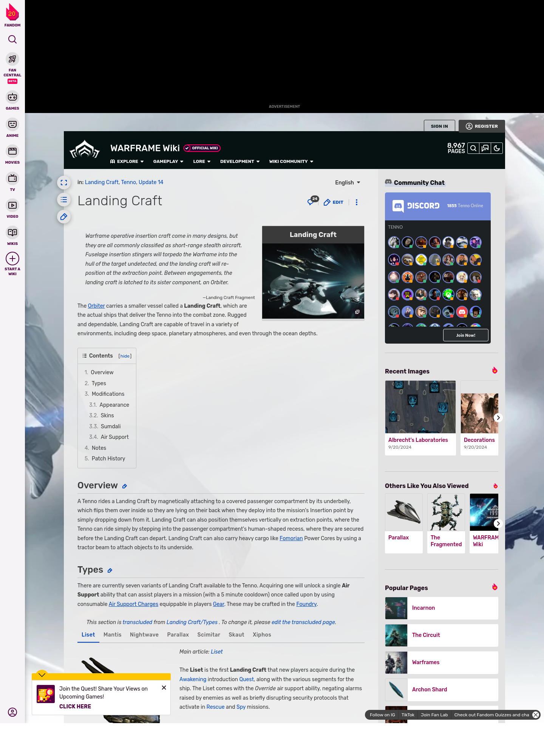Screen dimensions: 544x756
Task: Switch to the Nightwave tab
Action: tap(144, 635)
